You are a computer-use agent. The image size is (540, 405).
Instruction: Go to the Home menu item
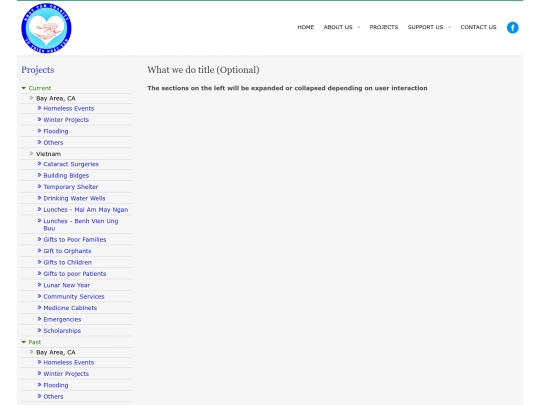305,27
